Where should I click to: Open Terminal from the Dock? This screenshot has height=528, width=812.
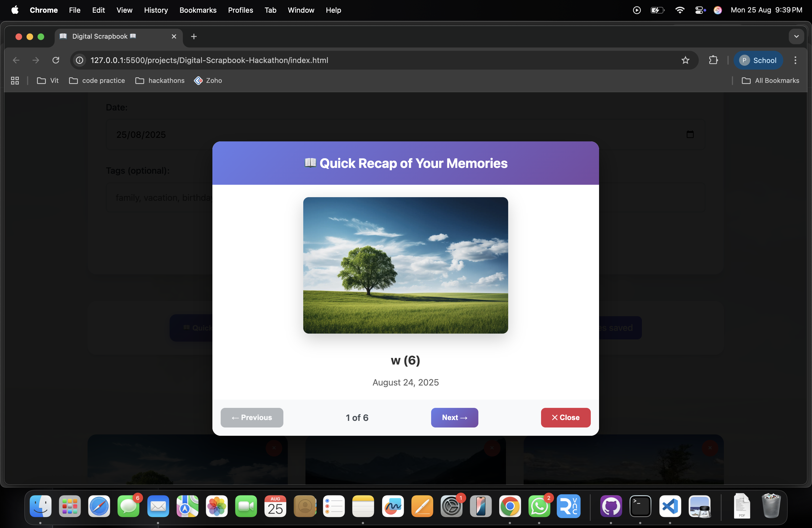click(x=640, y=506)
